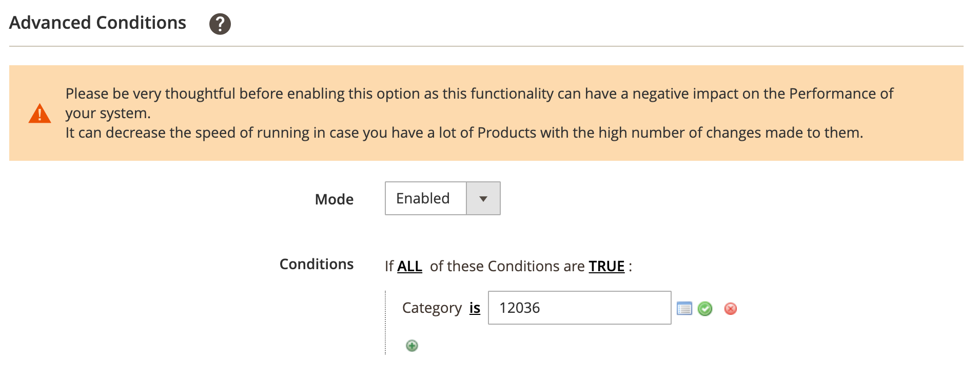Screen dimensions: 980x375
Task: Apply the category value with green checkmark
Action: 705,308
